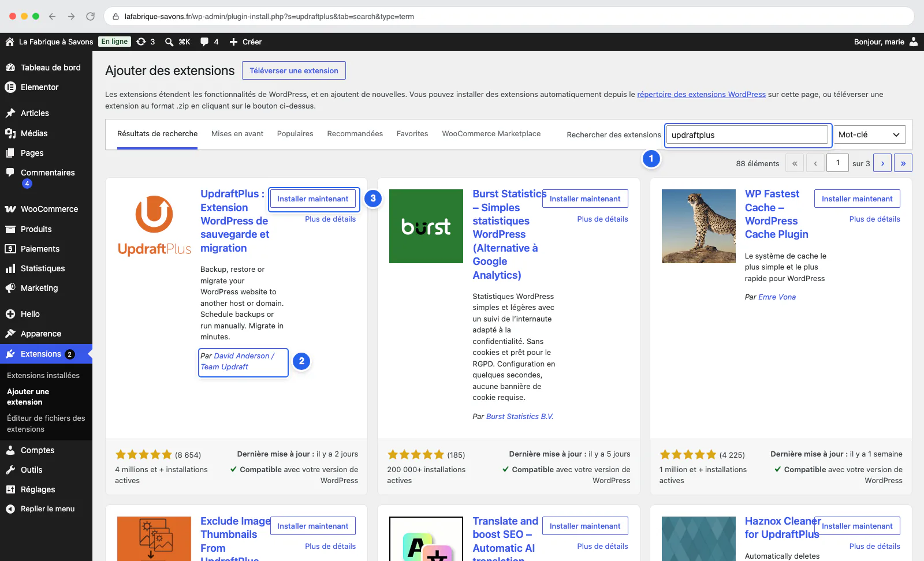Click the Apparence brush icon
Screen dimensions: 924x561
pyautogui.click(x=10, y=334)
